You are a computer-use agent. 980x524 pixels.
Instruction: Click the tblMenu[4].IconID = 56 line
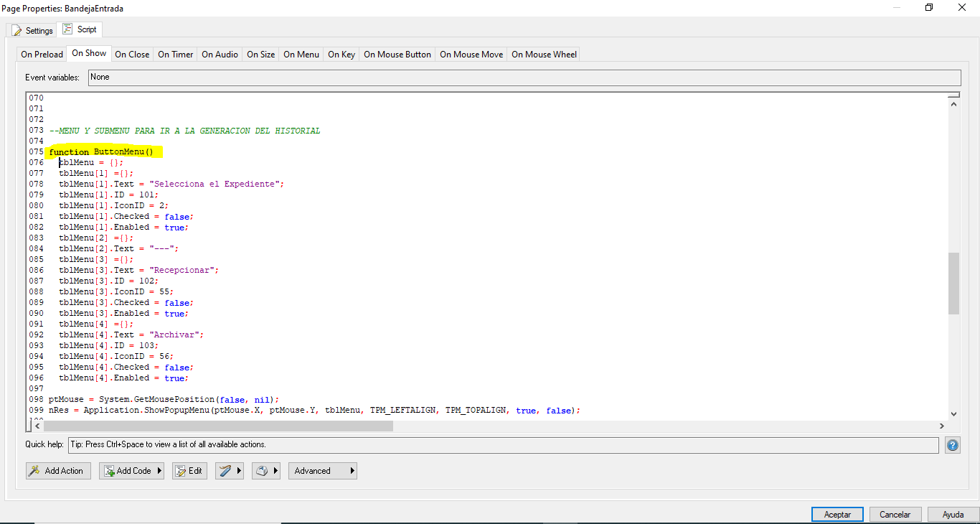[x=116, y=356]
